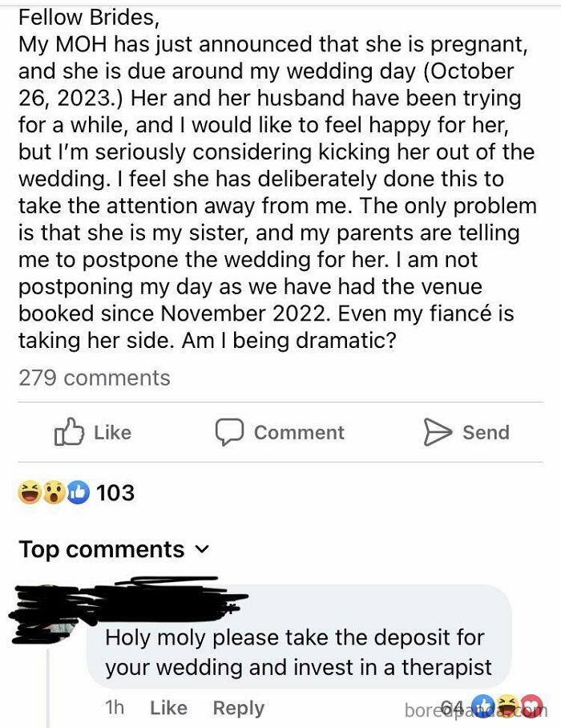Toggle the blue like reaction on the comment
Viewport: 561px width, 728px height.
[485, 707]
